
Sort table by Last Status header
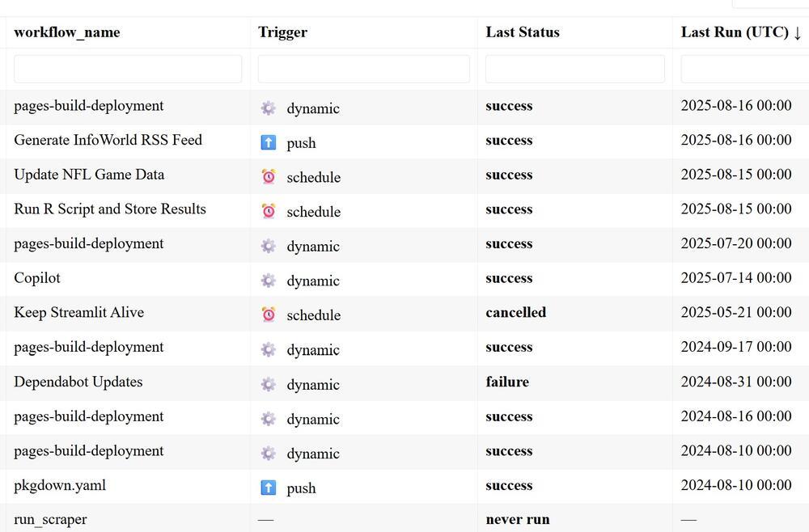tap(523, 32)
